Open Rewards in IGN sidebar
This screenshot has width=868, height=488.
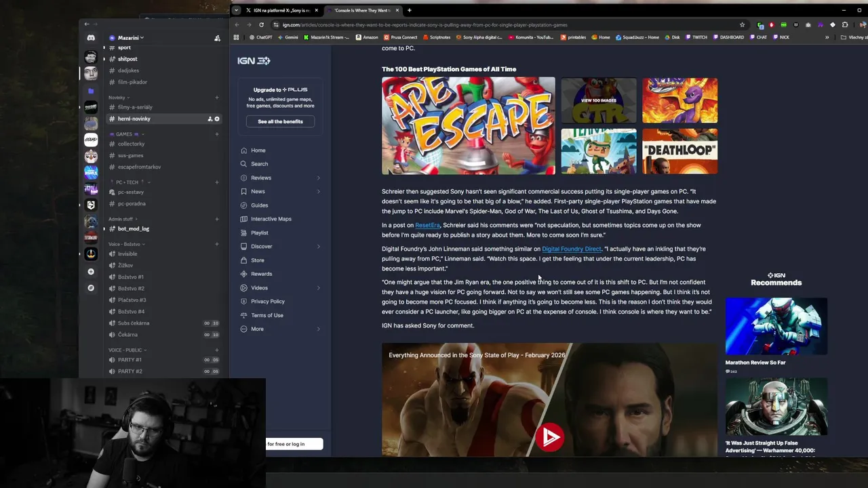coord(261,274)
